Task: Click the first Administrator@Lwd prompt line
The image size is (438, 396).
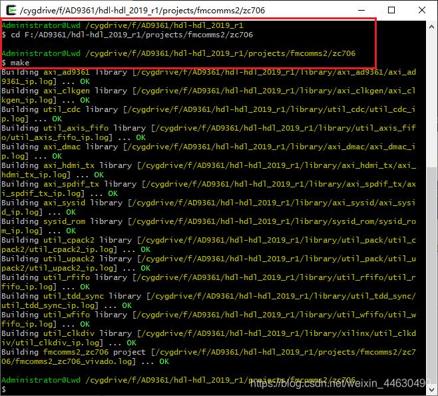Action: [x=123, y=25]
